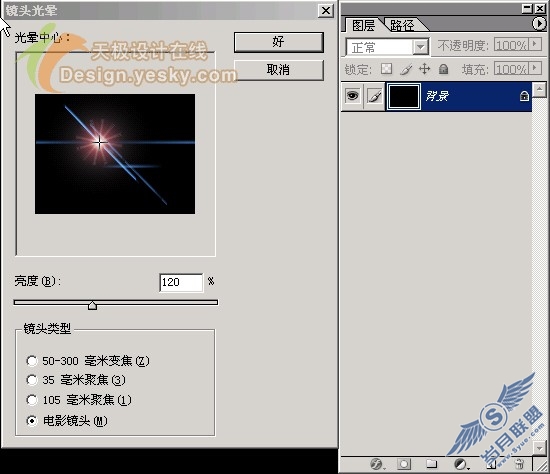550x474 pixels.
Task: Add a layer style from Layers panel
Action: tap(377, 464)
